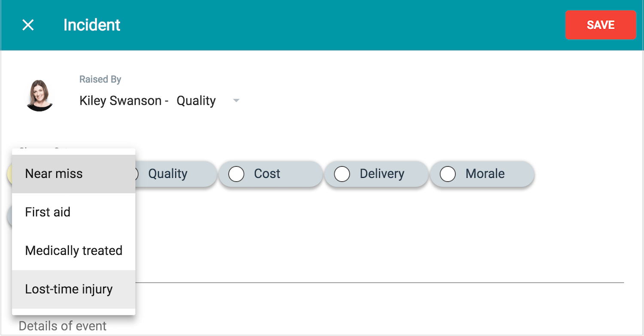The image size is (644, 336).
Task: Select the Delivery category radio button
Action: 342,174
